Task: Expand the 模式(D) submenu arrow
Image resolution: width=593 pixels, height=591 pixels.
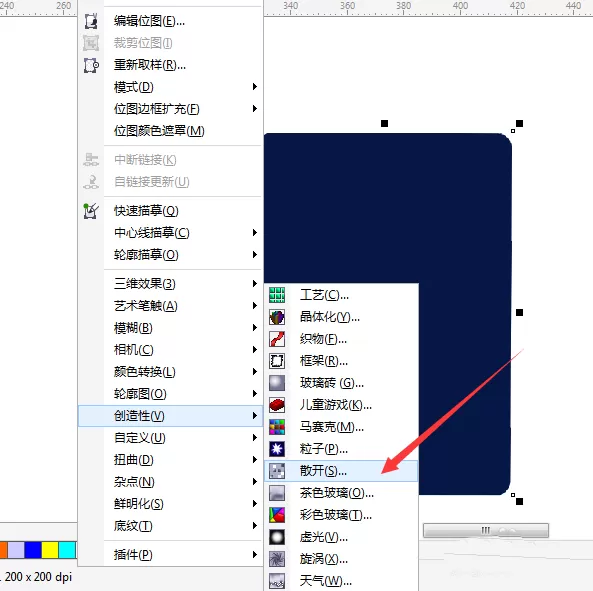Action: (255, 87)
